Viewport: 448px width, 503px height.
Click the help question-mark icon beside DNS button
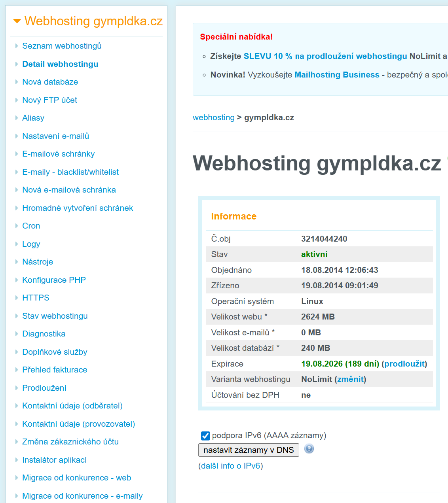[309, 449]
